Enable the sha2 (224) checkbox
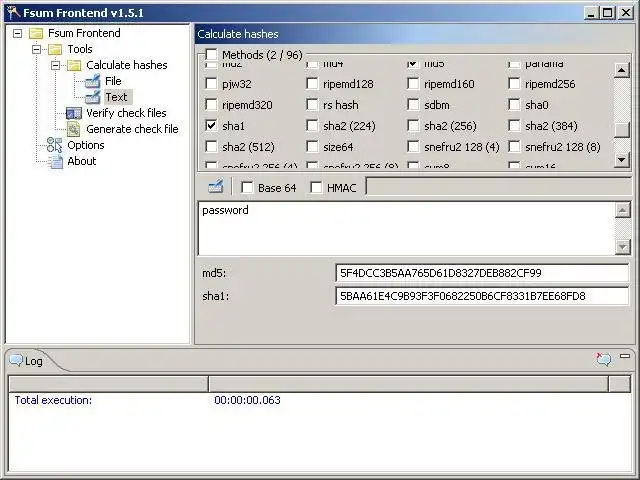Screen dimensions: 640x480 pyautogui.click(x=312, y=125)
